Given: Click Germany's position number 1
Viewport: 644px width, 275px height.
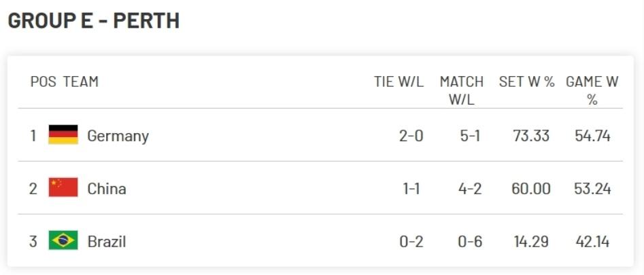Looking at the screenshot, I should [33, 136].
